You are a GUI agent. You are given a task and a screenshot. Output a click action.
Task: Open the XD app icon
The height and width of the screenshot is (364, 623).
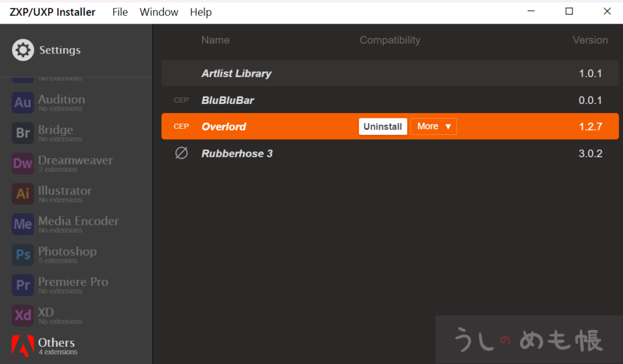(23, 315)
